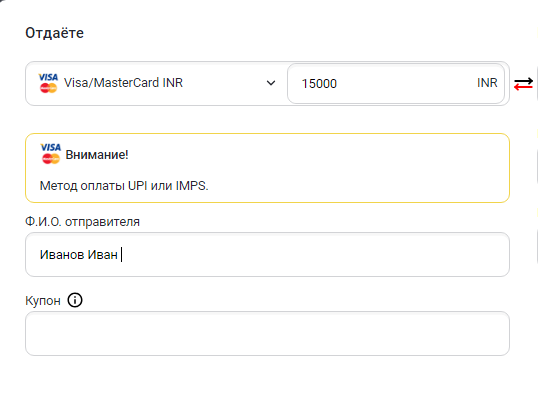
Task: Focus the Ф.И.О. отправителя name field
Action: point(267,254)
